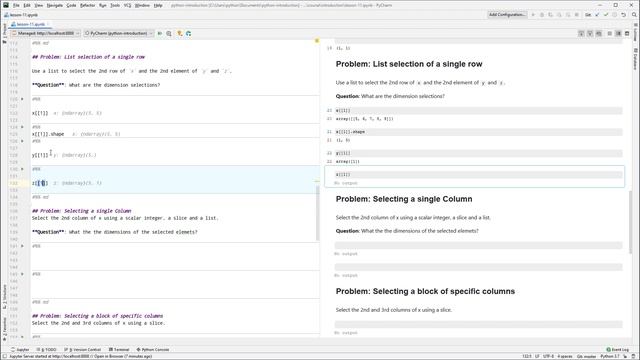Viewport: 640px width, 360px height.
Task: Move cell down icon in preview toolbar
Action: click(x=590, y=33)
